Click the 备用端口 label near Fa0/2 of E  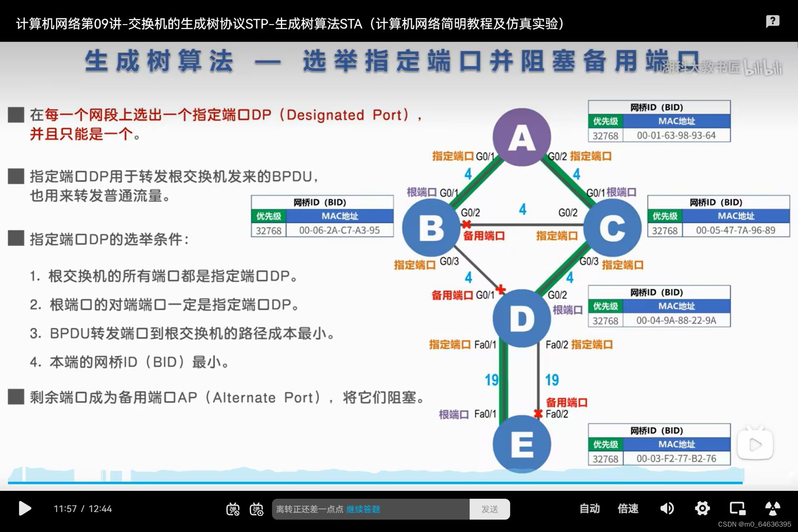pyautogui.click(x=566, y=402)
